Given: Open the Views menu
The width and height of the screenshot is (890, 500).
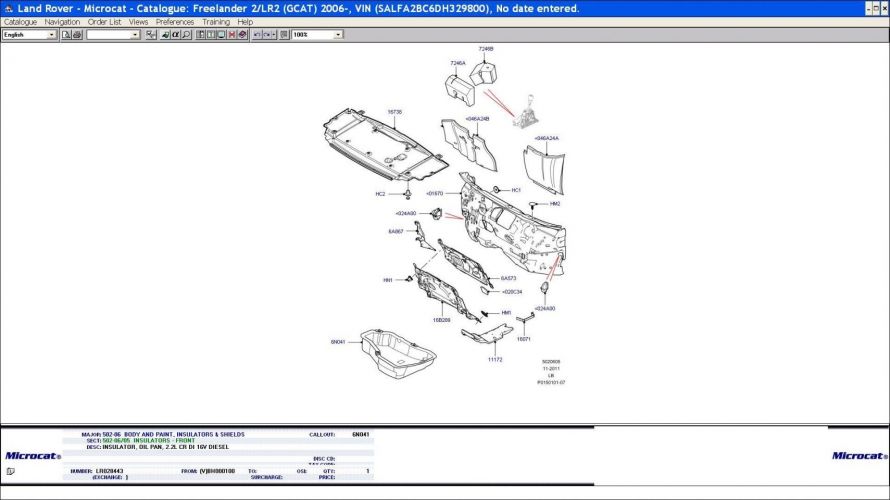Looking at the screenshot, I should [x=138, y=22].
